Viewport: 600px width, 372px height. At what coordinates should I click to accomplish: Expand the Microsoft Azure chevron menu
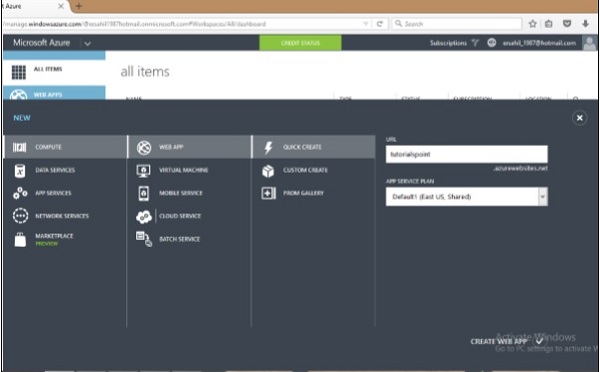[87, 43]
